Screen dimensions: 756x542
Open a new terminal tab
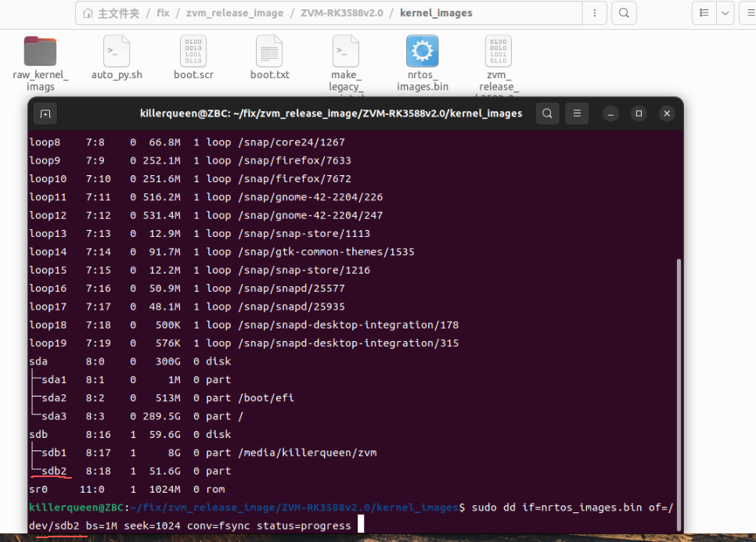pyautogui.click(x=45, y=113)
